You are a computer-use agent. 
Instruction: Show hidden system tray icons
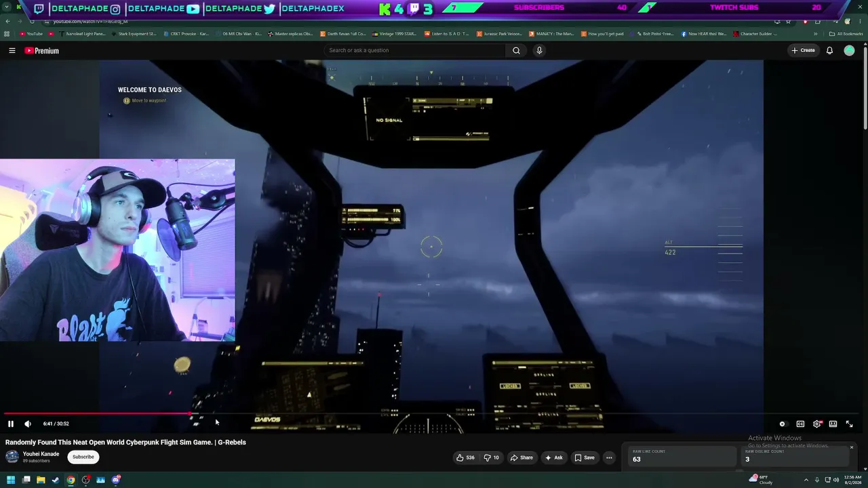[806, 480]
